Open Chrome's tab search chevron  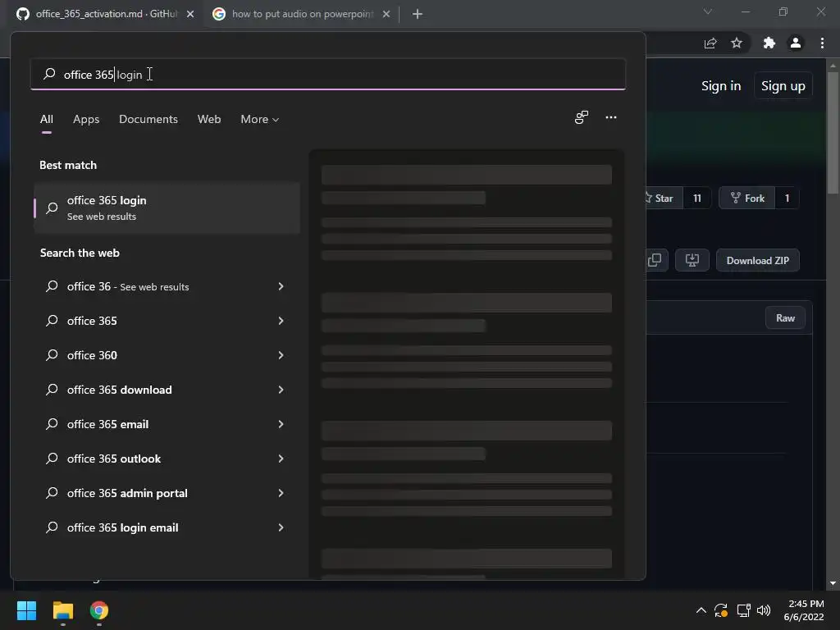(x=708, y=11)
